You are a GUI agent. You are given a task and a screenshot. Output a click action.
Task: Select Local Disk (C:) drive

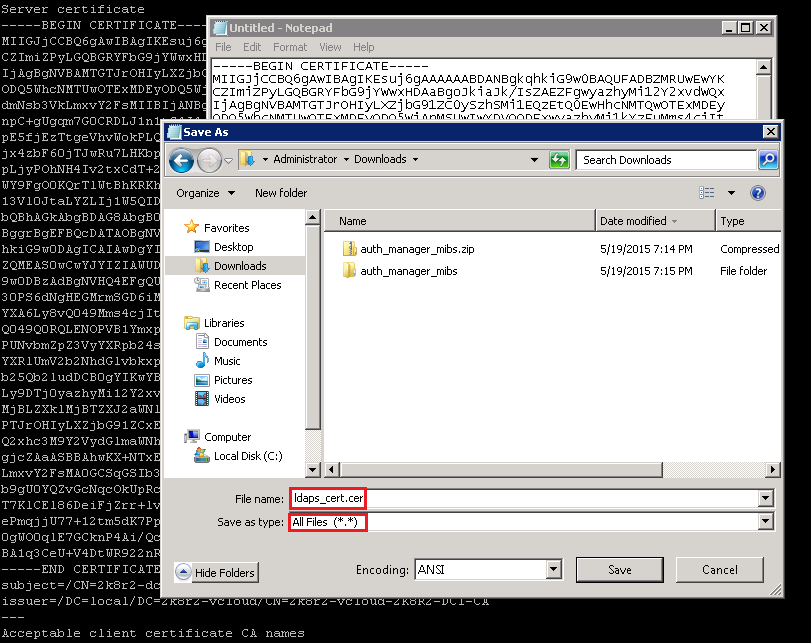pyautogui.click(x=248, y=456)
